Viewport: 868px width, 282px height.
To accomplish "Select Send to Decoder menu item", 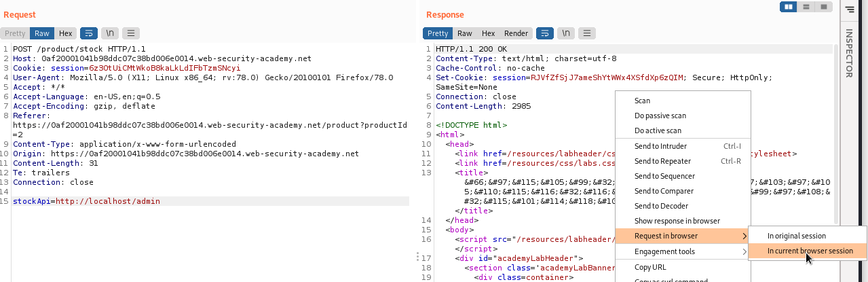I will pyautogui.click(x=683, y=206).
